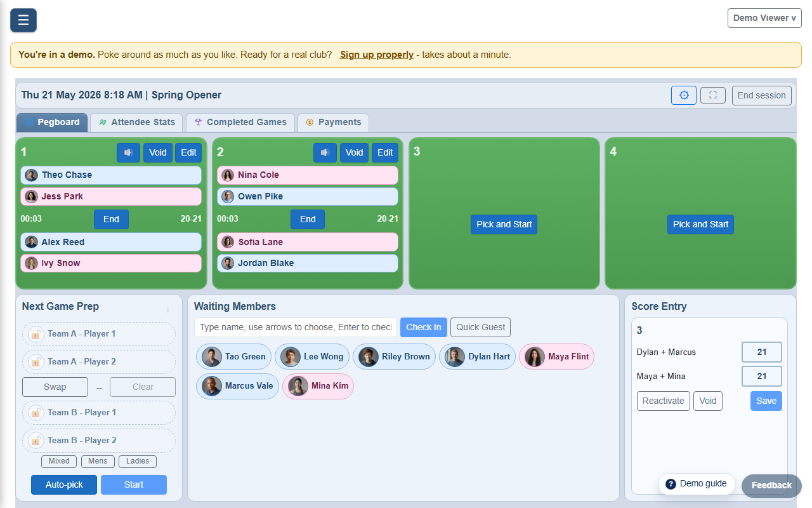The height and width of the screenshot is (508, 812).
Task: Click the Quick Guest button
Action: click(x=480, y=327)
